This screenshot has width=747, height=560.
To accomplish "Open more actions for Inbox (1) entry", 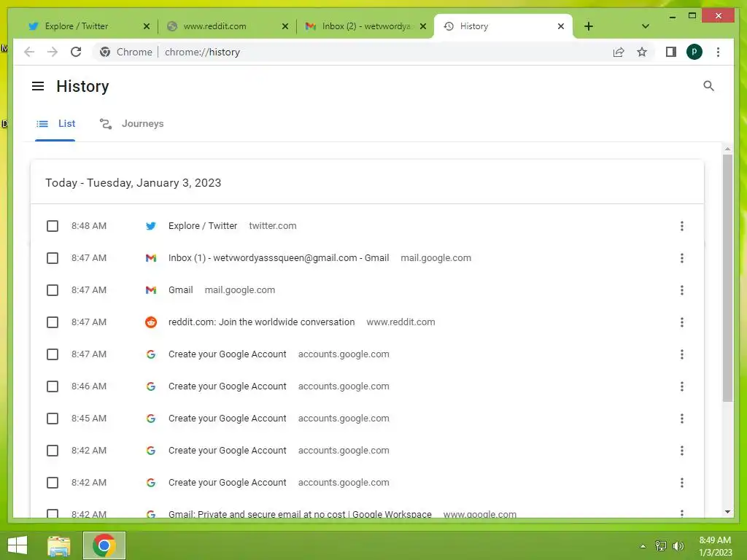I will (682, 258).
